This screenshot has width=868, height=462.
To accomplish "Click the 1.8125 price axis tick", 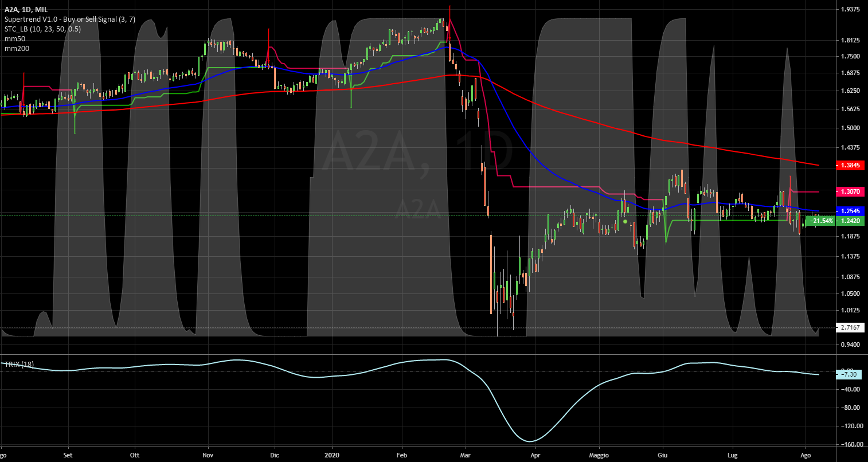I will (x=849, y=40).
